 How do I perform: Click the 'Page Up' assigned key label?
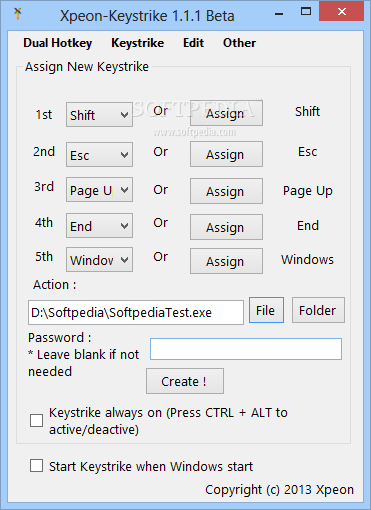coord(308,191)
